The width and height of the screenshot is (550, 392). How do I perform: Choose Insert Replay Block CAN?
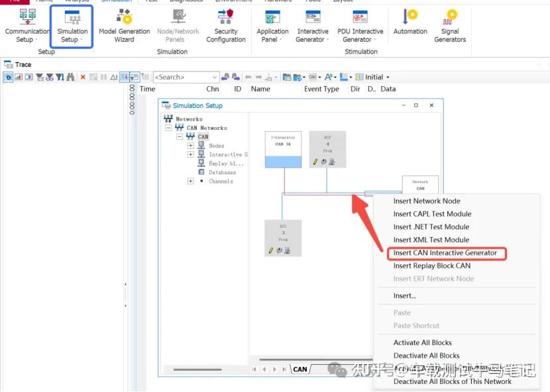pos(432,266)
